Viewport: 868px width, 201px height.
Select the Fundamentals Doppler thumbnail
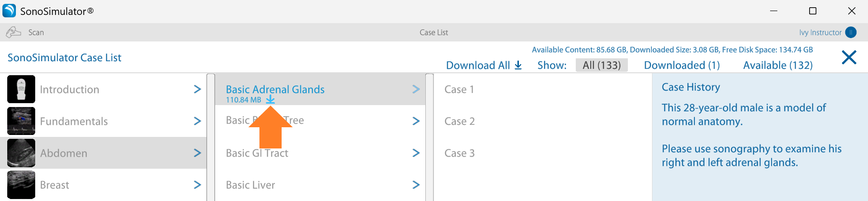click(21, 121)
